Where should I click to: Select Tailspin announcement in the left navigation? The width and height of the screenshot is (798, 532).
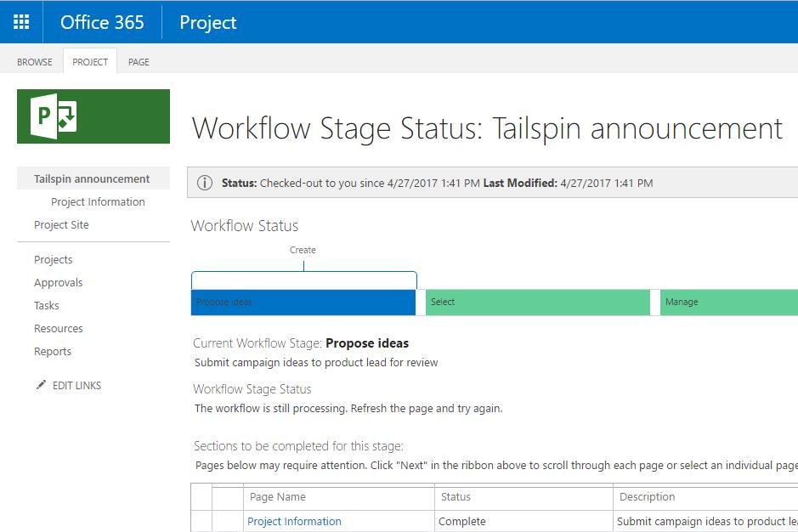click(x=92, y=178)
